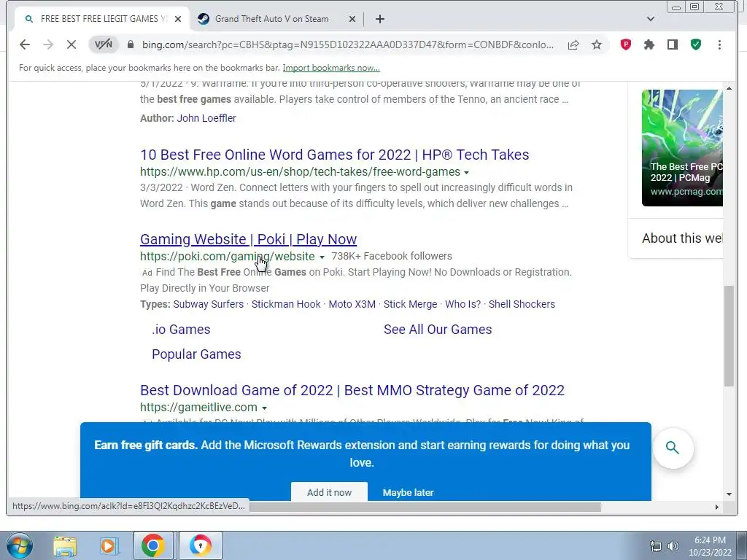Close the Bing search results tab
The width and height of the screenshot is (747, 560).
coord(178,19)
